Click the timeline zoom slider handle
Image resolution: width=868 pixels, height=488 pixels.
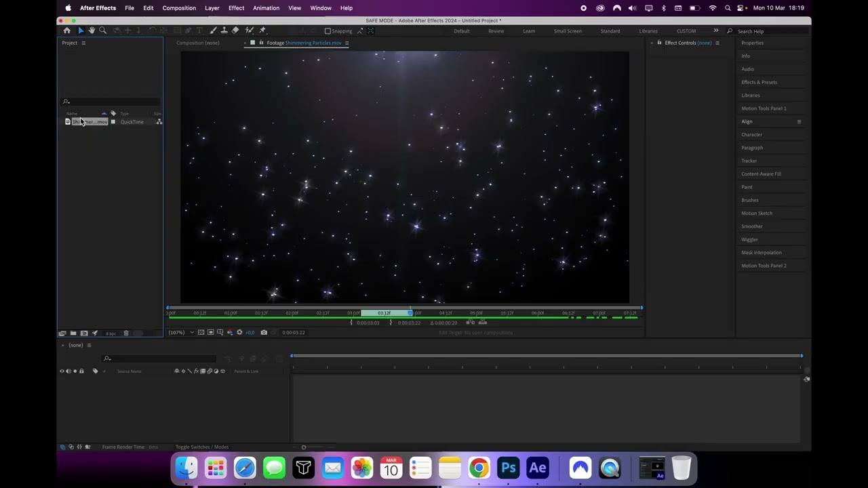(304, 447)
